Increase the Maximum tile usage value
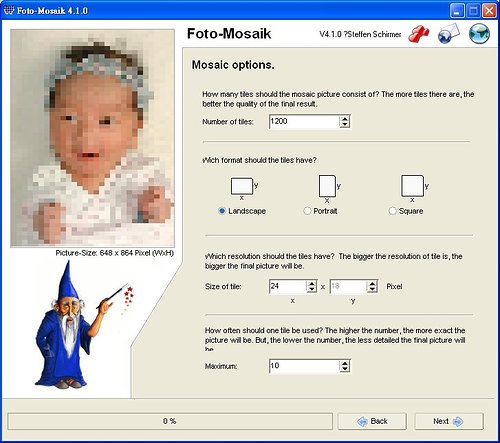This screenshot has height=443, width=500. point(345,363)
